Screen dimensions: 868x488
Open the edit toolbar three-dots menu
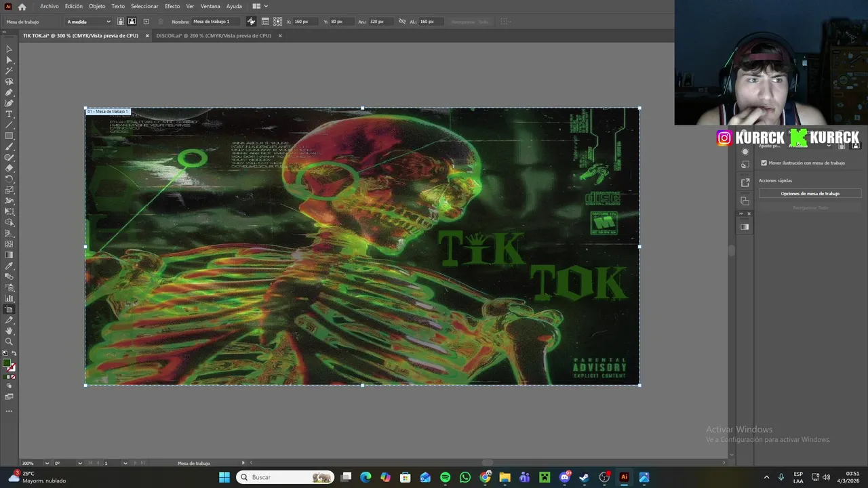pos(9,411)
